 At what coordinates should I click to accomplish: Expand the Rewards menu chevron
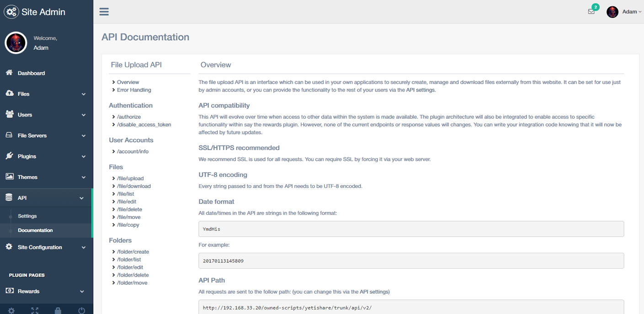(x=82, y=292)
